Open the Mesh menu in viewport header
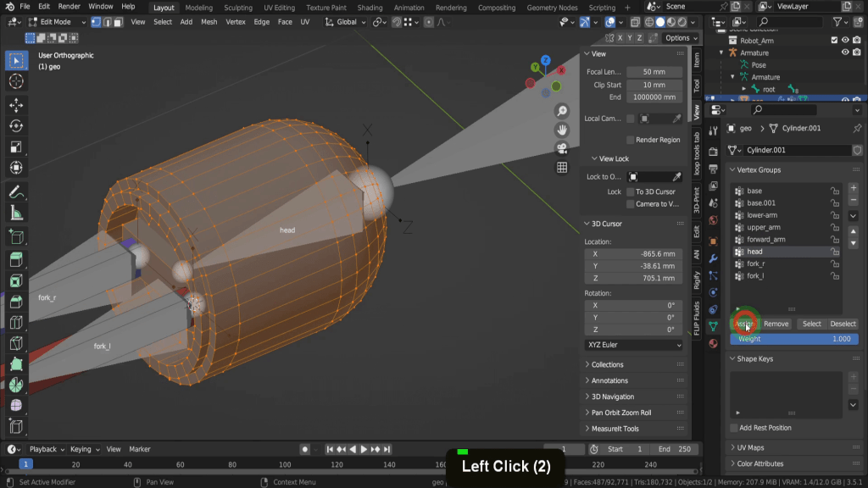This screenshot has height=488, width=868. (x=209, y=22)
